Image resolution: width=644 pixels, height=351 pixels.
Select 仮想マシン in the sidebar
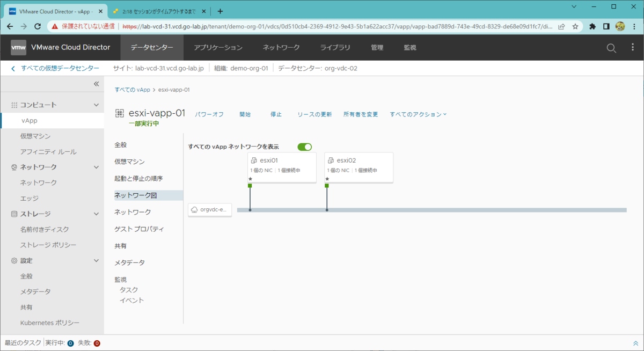tap(35, 136)
